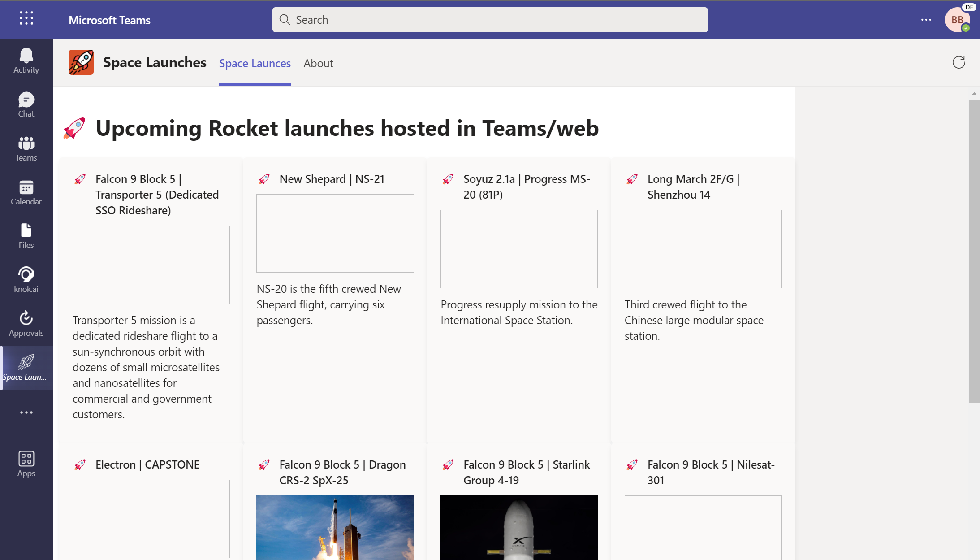Open the Apps store icon
Image resolution: width=980 pixels, height=560 pixels.
pyautogui.click(x=26, y=464)
